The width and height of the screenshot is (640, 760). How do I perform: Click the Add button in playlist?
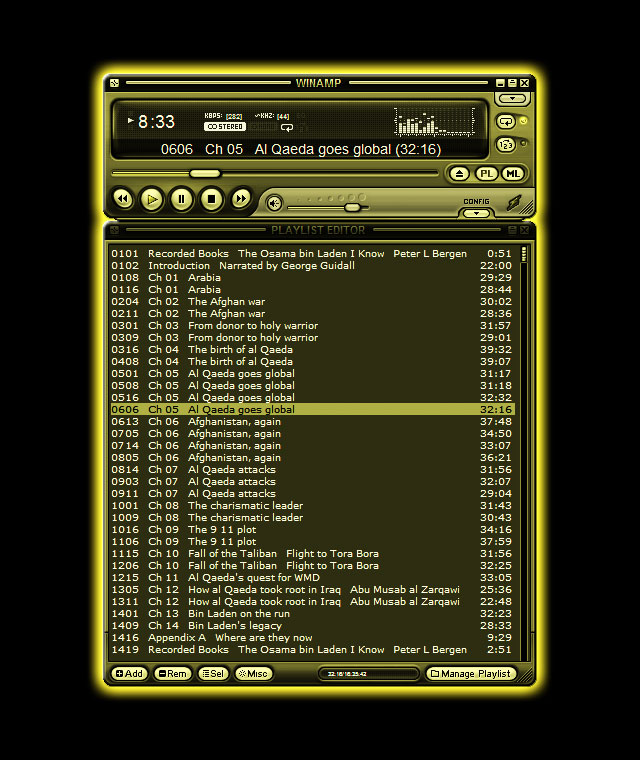coord(129,674)
